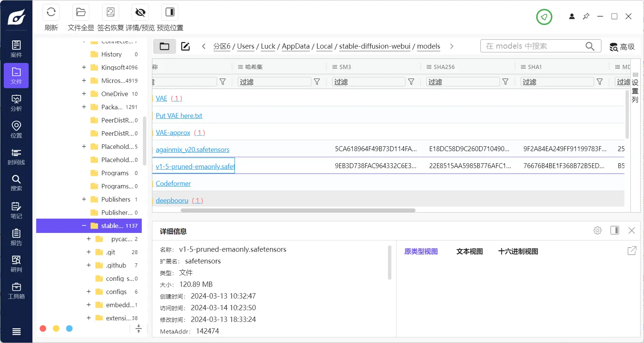Expand the Kingsoft tree folder
Viewport: 644px width, 343px height.
(x=84, y=67)
